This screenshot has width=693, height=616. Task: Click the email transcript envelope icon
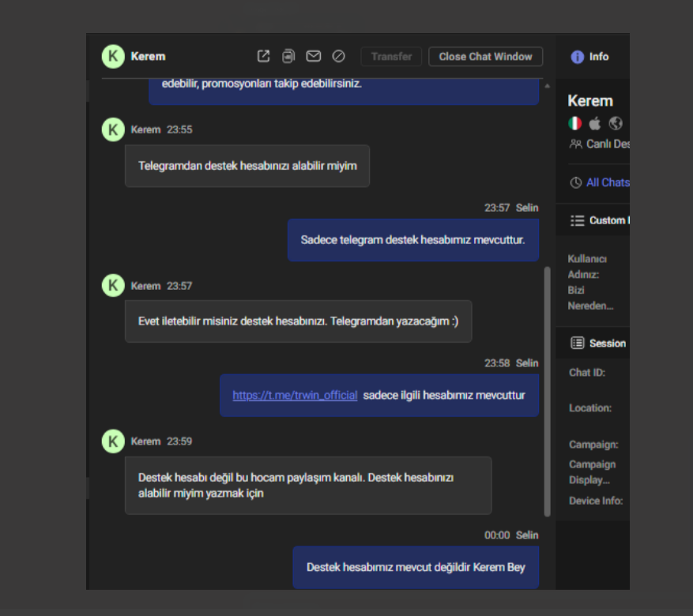point(314,56)
